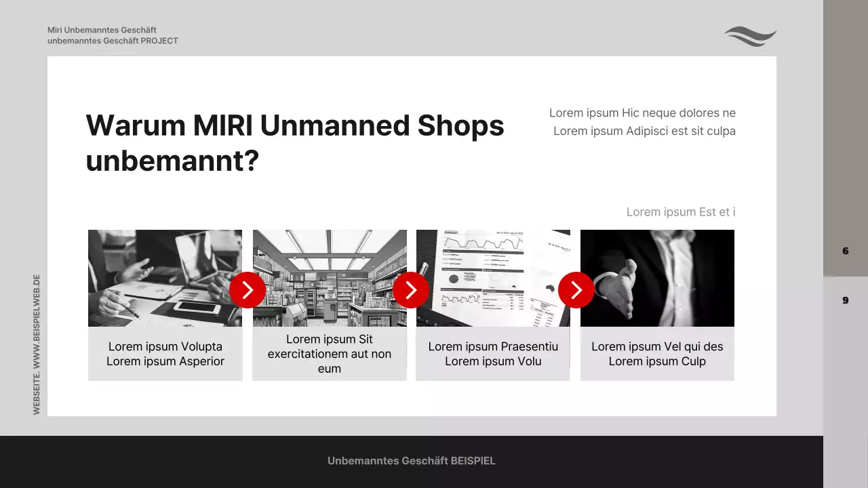Click the red arrow between laptop and store images
Image resolution: width=868 pixels, height=488 pixels.
[248, 290]
